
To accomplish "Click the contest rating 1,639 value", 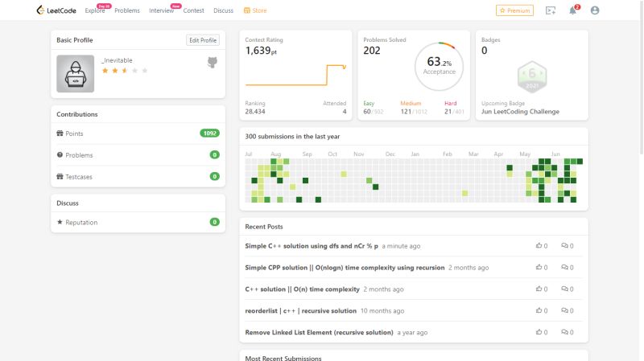I will coord(261,51).
